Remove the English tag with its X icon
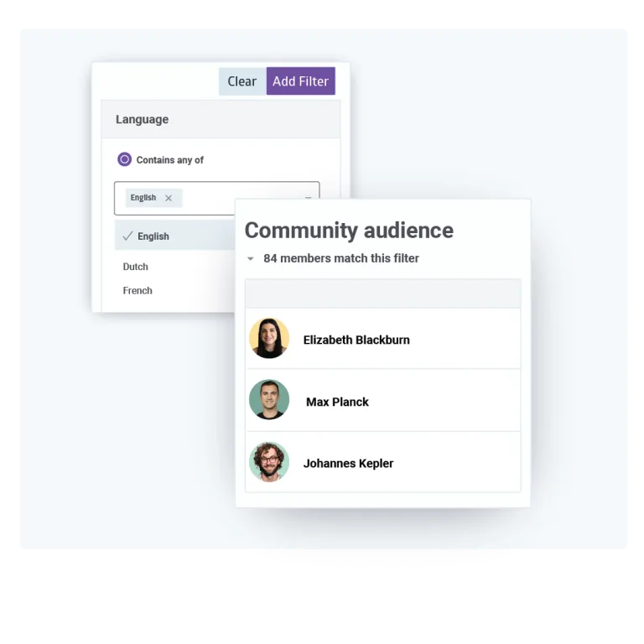Viewport: 644px width, 644px height. [169, 198]
